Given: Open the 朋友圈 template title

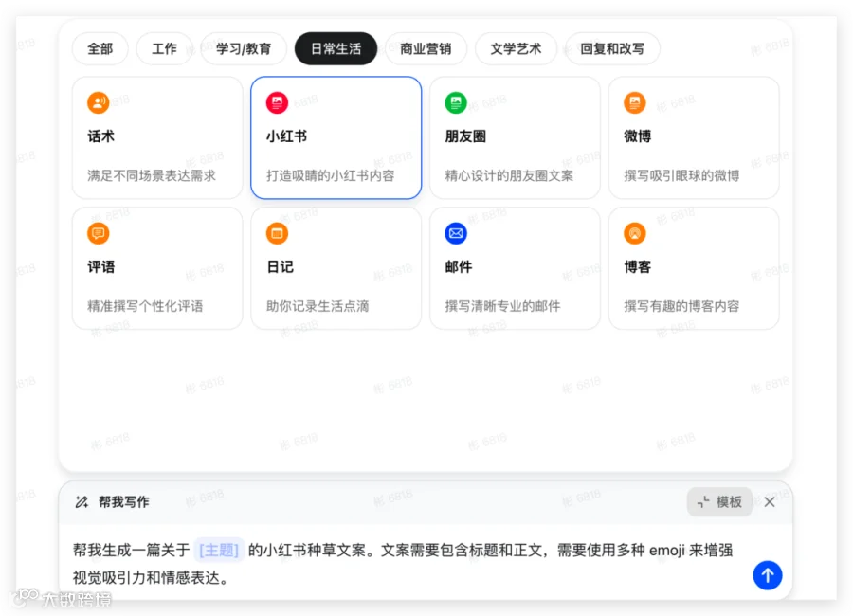Looking at the screenshot, I should (x=465, y=136).
